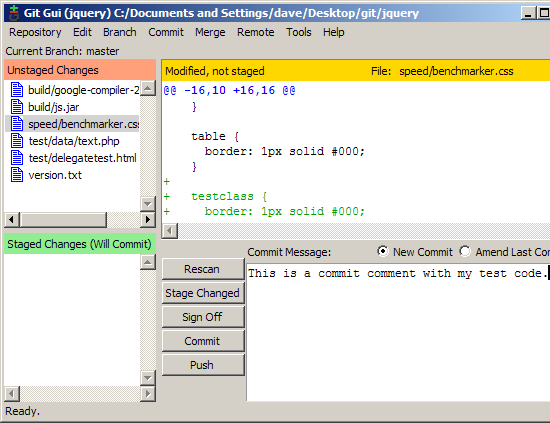Select speed/benchmarker.css in unstaged list
Viewport: 550px width, 423px height.
(83, 124)
